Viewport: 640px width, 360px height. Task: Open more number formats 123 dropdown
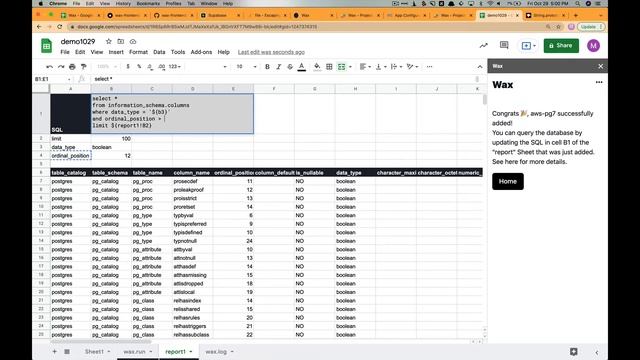[175, 67]
